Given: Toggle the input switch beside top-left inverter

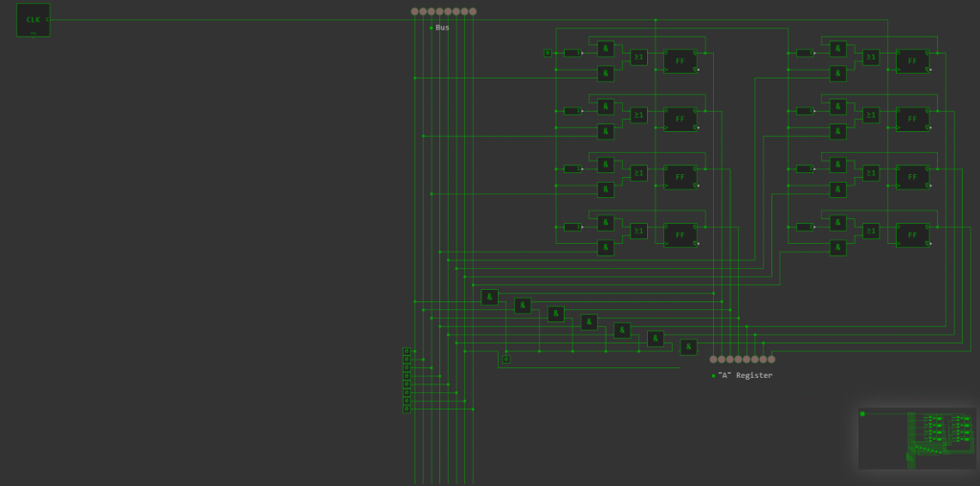Looking at the screenshot, I should [547, 53].
